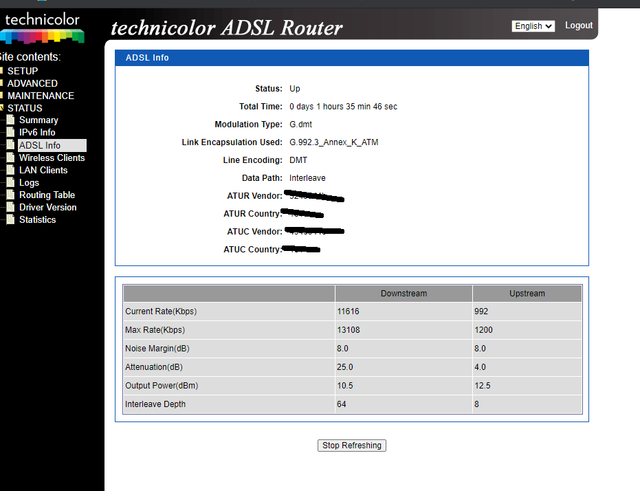Open the Summary page
Image resolution: width=640 pixels, height=491 pixels.
click(x=38, y=120)
